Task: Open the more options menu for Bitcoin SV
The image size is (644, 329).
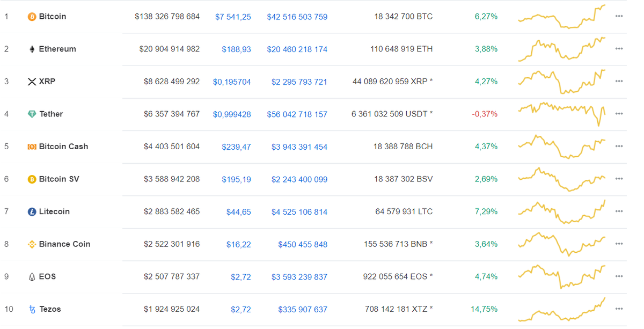Action: 619,179
